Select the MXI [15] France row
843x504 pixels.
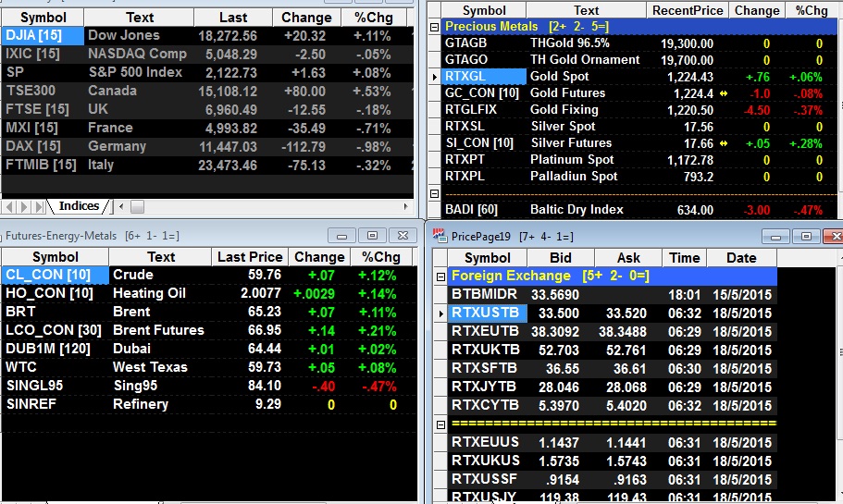tap(207, 128)
